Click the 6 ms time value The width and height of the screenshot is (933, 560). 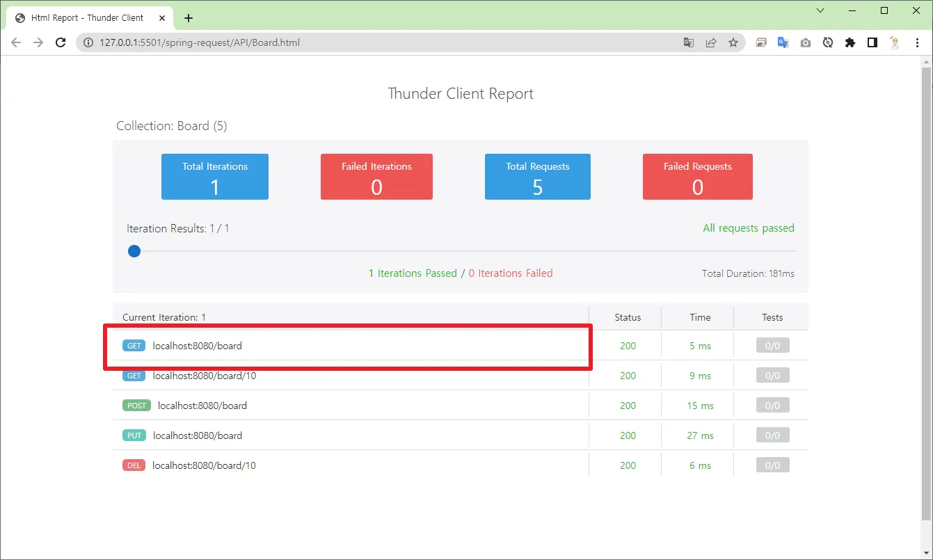(x=700, y=465)
